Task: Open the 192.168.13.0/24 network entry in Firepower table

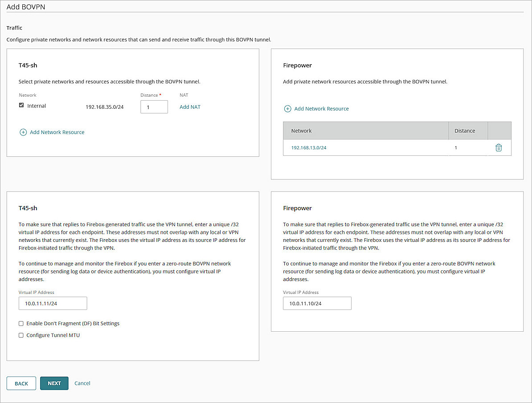Action: 308,147
